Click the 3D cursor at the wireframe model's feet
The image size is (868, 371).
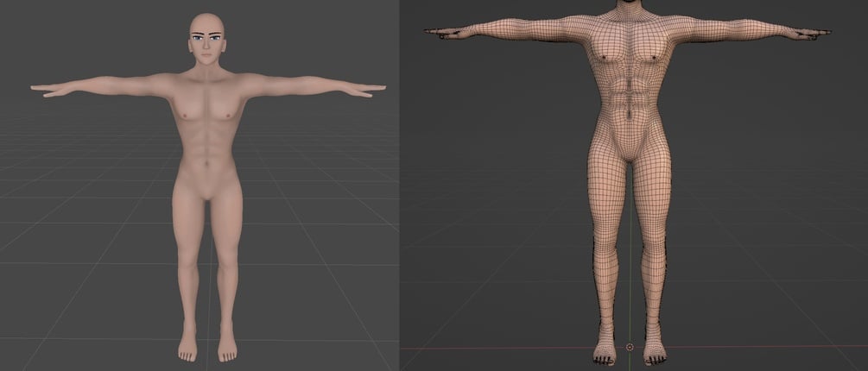click(x=630, y=347)
